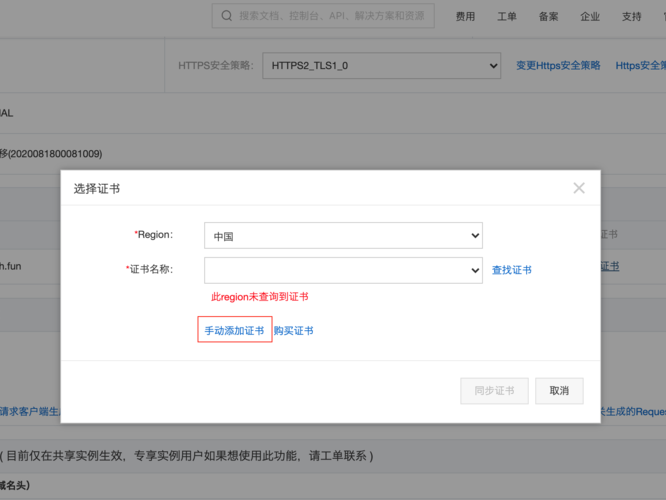666x500 pixels.
Task: Open the 购买证书 link
Action: (x=293, y=331)
